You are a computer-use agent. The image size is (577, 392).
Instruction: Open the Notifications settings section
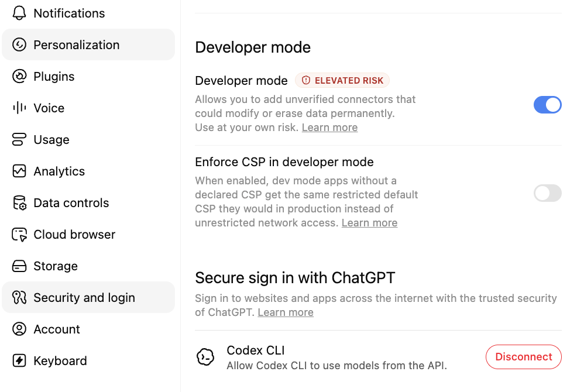pos(88,13)
